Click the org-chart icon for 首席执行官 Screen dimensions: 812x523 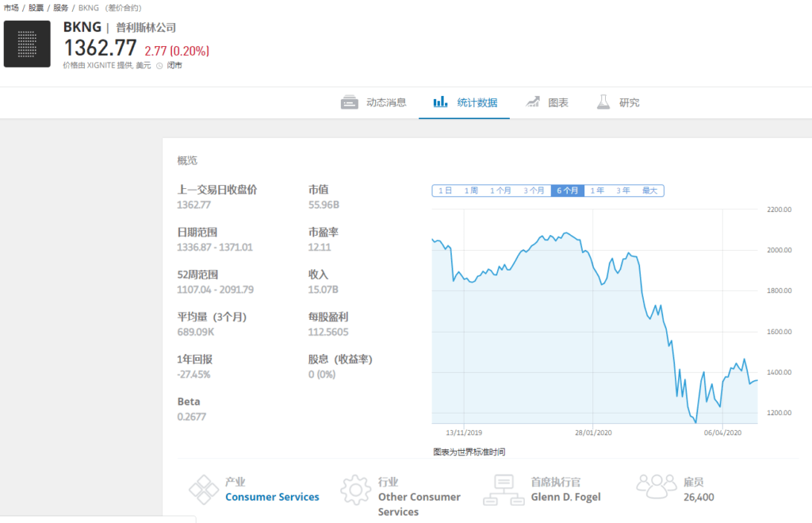point(504,490)
